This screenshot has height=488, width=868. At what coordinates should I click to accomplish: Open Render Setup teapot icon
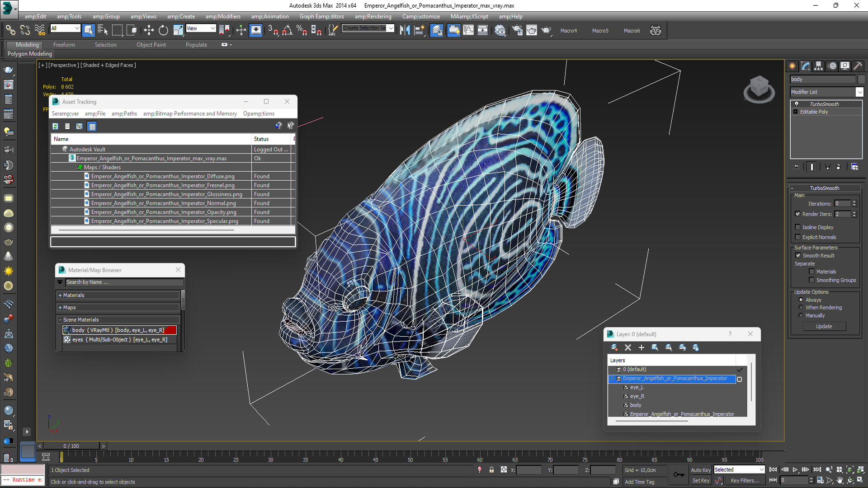pyautogui.click(x=517, y=30)
